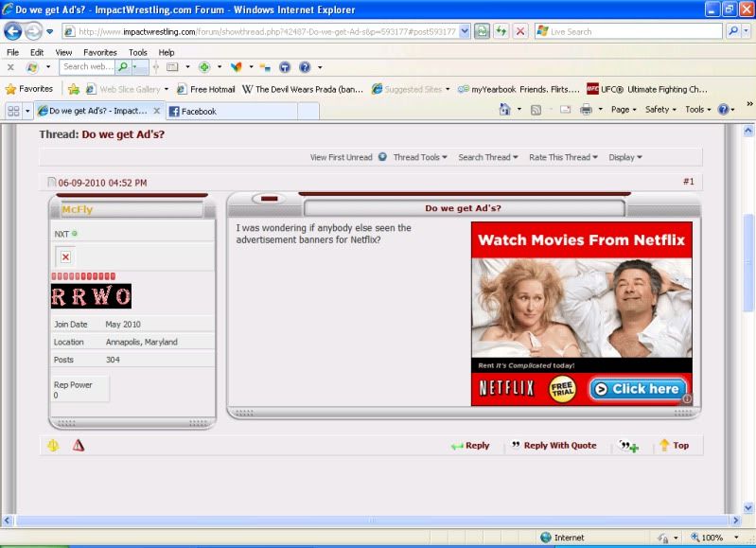756x548 pixels.
Task: Open the View menu
Action: pyautogui.click(x=63, y=52)
